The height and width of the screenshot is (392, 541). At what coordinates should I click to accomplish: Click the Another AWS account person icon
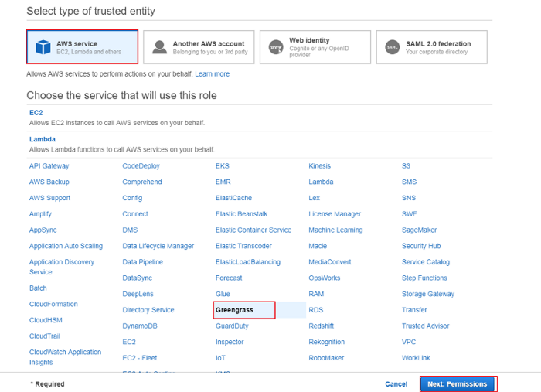tap(159, 47)
